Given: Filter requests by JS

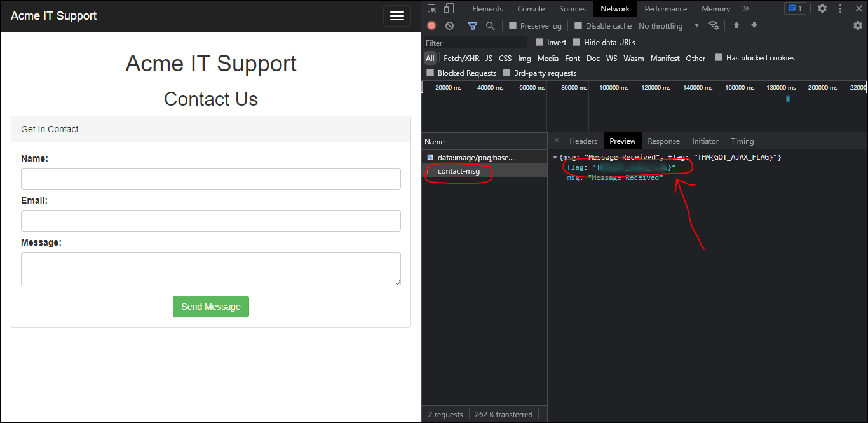Looking at the screenshot, I should 489,58.
